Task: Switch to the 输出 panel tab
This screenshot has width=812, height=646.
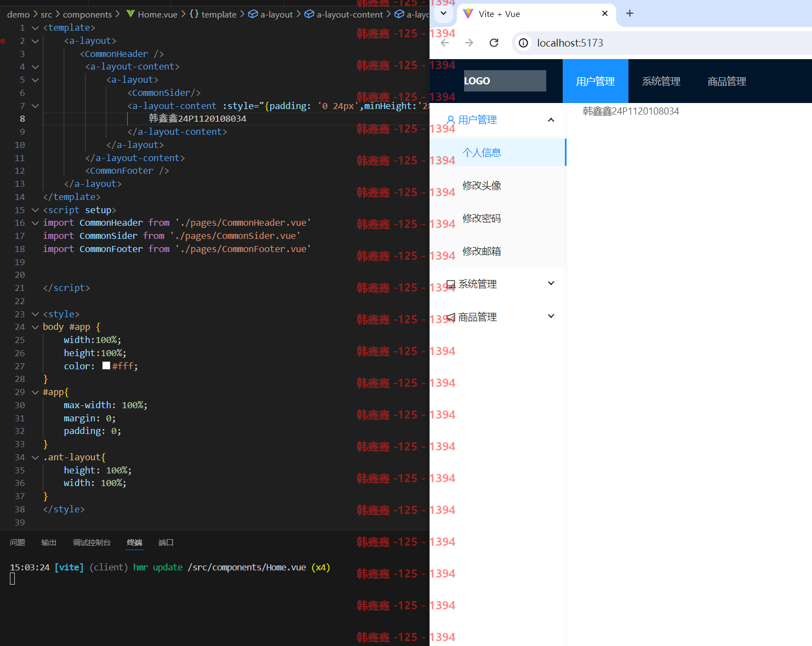Action: [49, 542]
